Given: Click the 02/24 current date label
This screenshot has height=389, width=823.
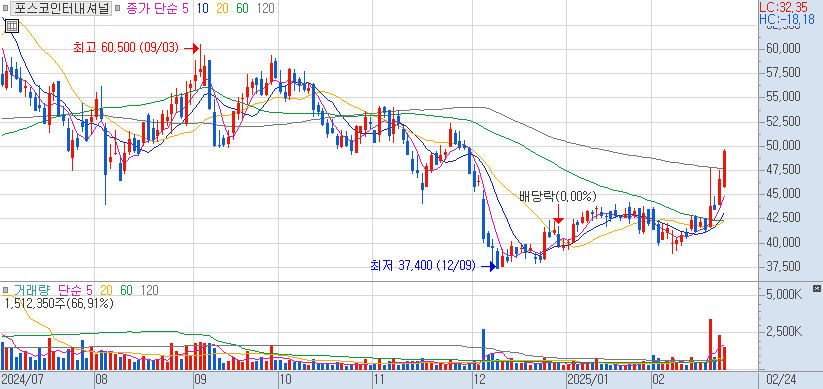Looking at the screenshot, I should coord(782,379).
